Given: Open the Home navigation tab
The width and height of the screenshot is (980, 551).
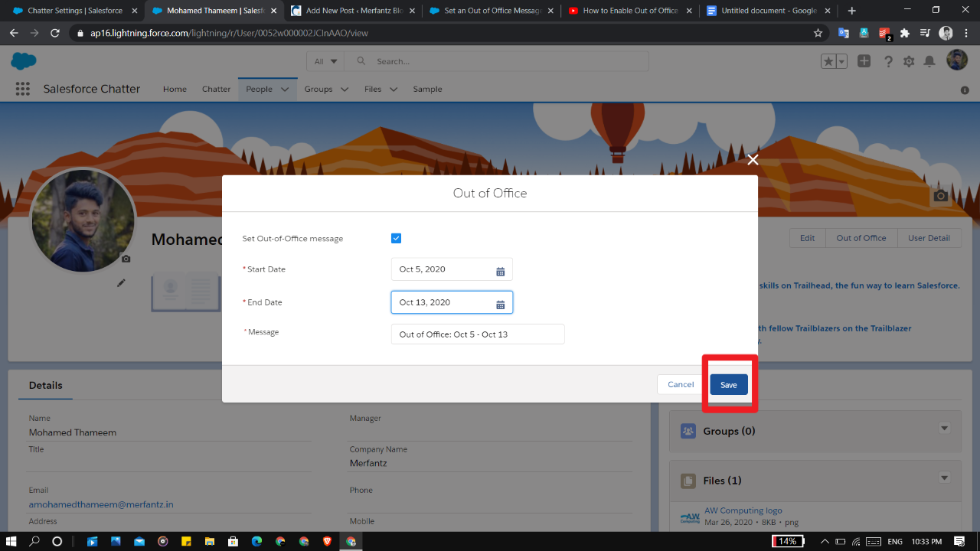Looking at the screenshot, I should (175, 89).
